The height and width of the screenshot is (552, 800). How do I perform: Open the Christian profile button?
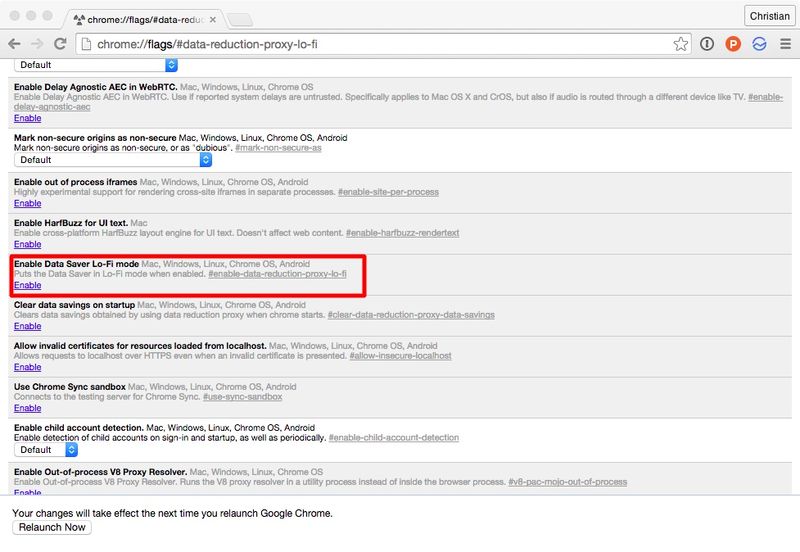(769, 16)
